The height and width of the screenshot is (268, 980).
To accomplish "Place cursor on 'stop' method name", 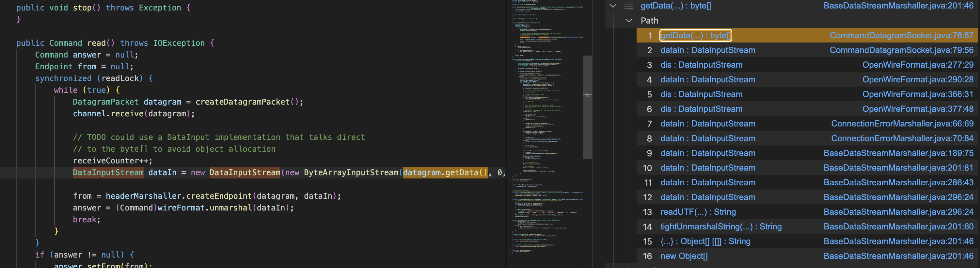I will pyautogui.click(x=82, y=8).
